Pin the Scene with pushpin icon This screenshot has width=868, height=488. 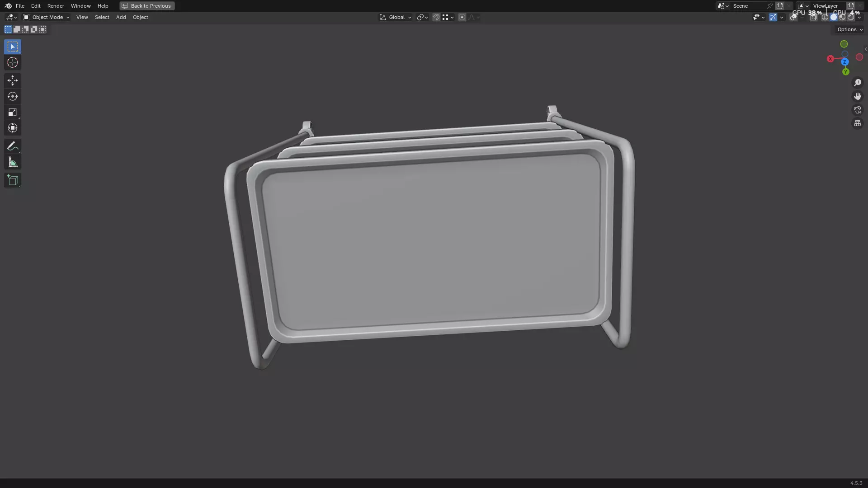(770, 6)
